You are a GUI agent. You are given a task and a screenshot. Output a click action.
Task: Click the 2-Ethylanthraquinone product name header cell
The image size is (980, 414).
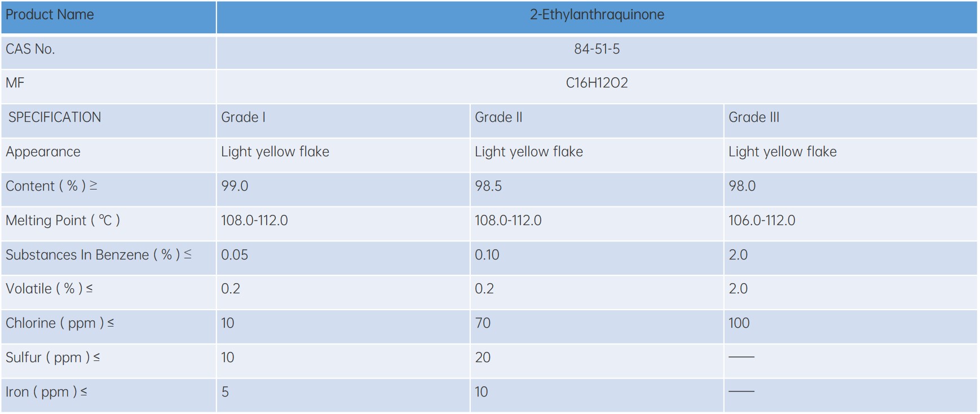597,15
